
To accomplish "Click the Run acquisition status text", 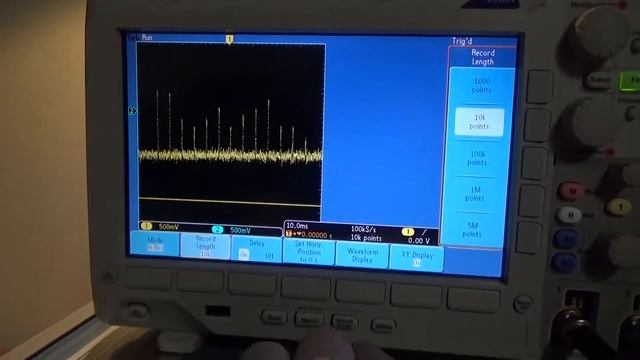I will (x=147, y=38).
